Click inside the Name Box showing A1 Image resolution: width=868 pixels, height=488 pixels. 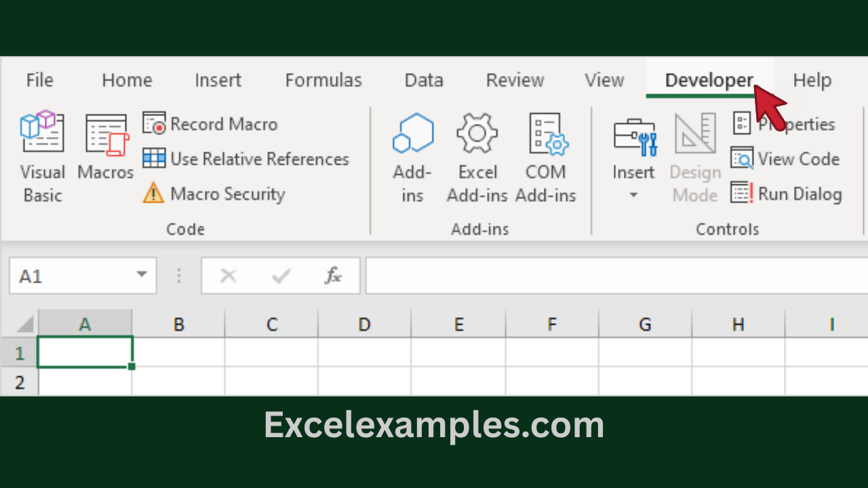tap(71, 276)
